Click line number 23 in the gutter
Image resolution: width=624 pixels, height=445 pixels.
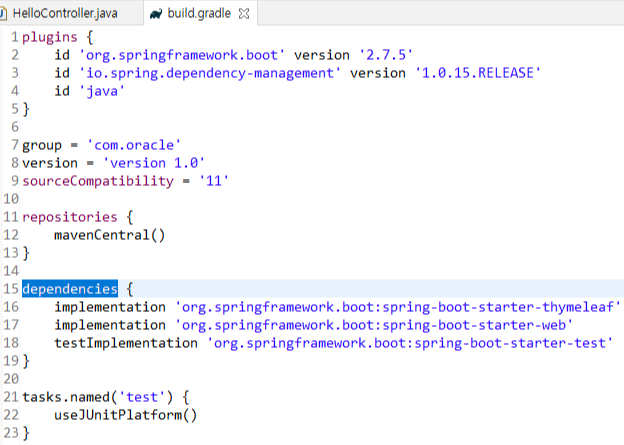[x=11, y=433]
